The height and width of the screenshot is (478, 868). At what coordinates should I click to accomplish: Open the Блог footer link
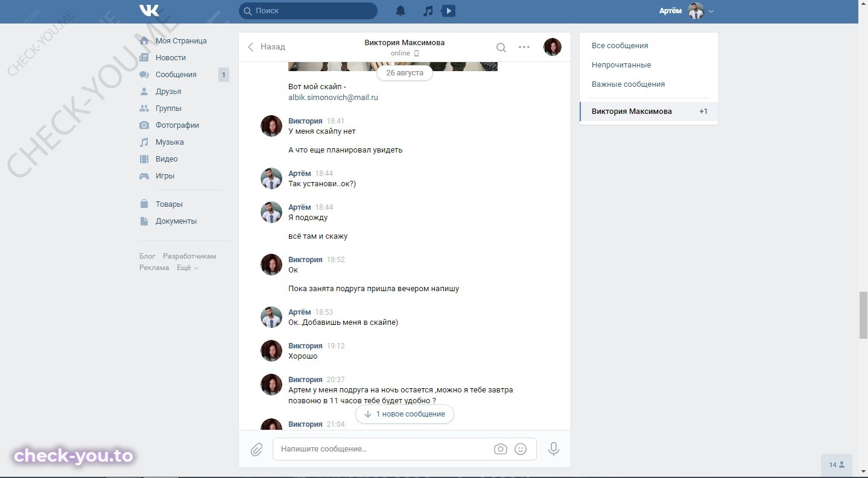pyautogui.click(x=147, y=256)
